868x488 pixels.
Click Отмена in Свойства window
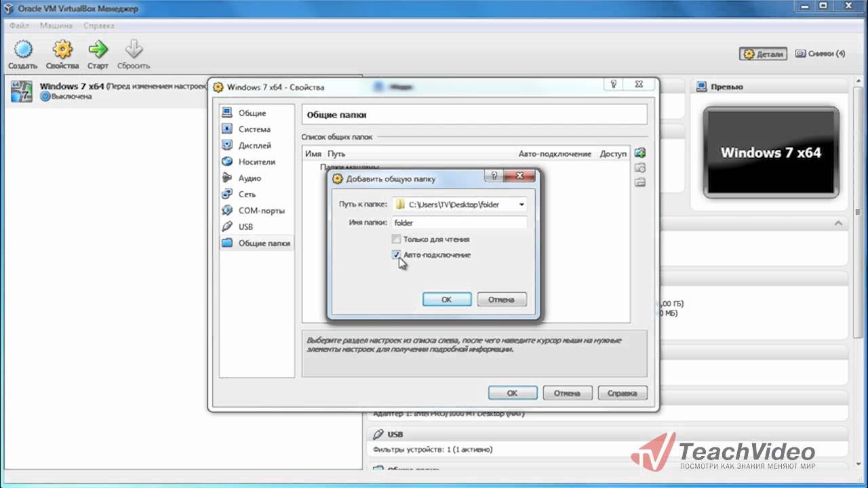[x=567, y=393]
